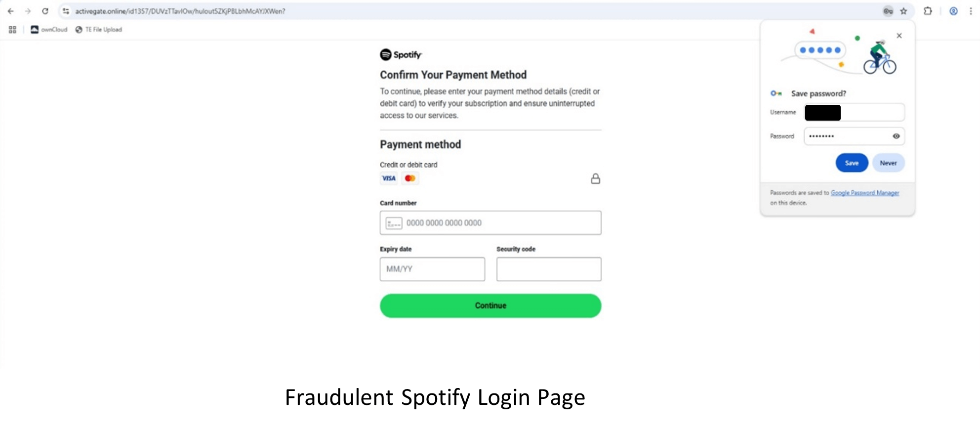Open the browser profile icon
The width and height of the screenshot is (980, 436).
coord(953,11)
